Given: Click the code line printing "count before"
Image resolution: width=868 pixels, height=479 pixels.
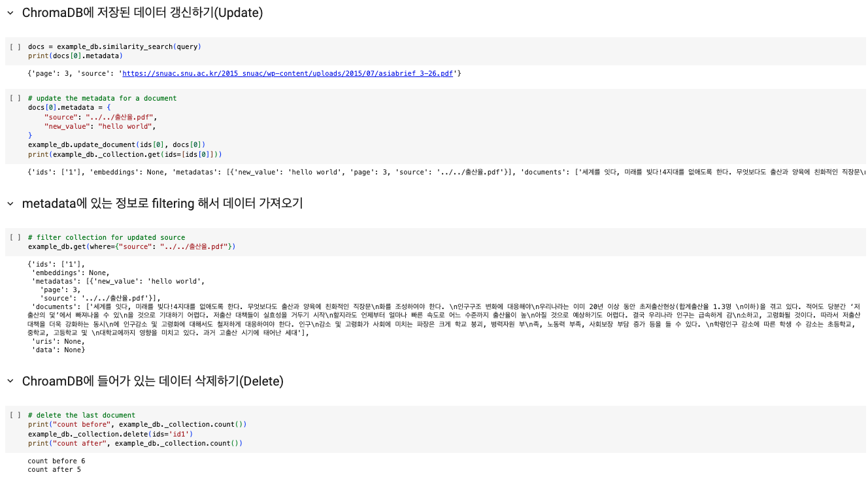Looking at the screenshot, I should 137,425.
